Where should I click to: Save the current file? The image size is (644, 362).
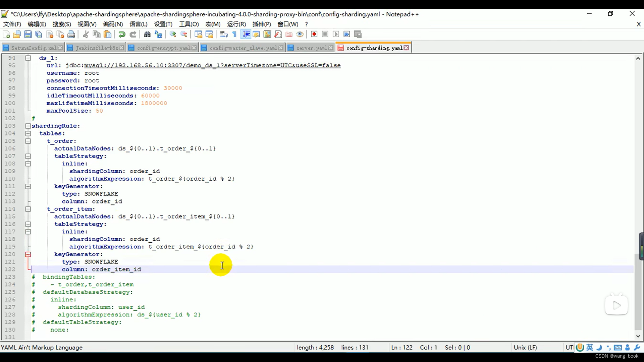click(28, 34)
